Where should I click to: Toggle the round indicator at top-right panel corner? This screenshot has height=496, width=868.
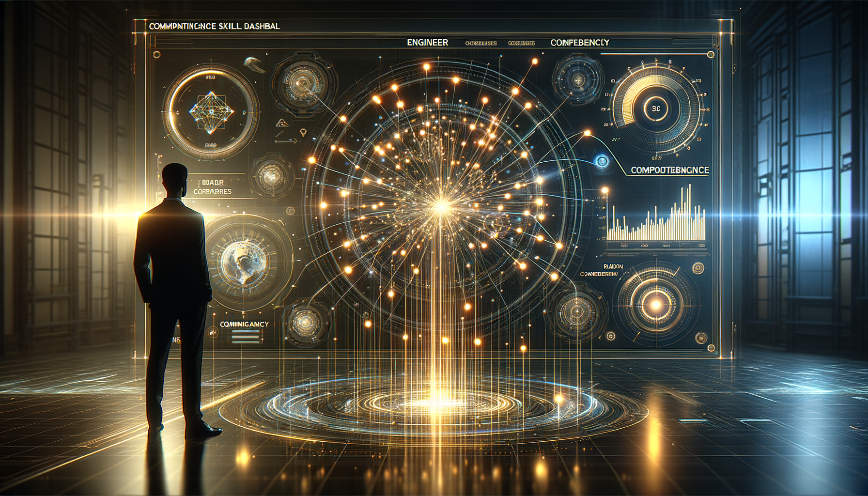(x=711, y=55)
